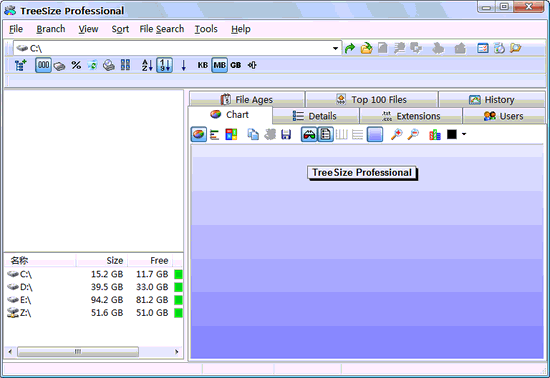Click the blue down arrow sort icon

(183, 65)
